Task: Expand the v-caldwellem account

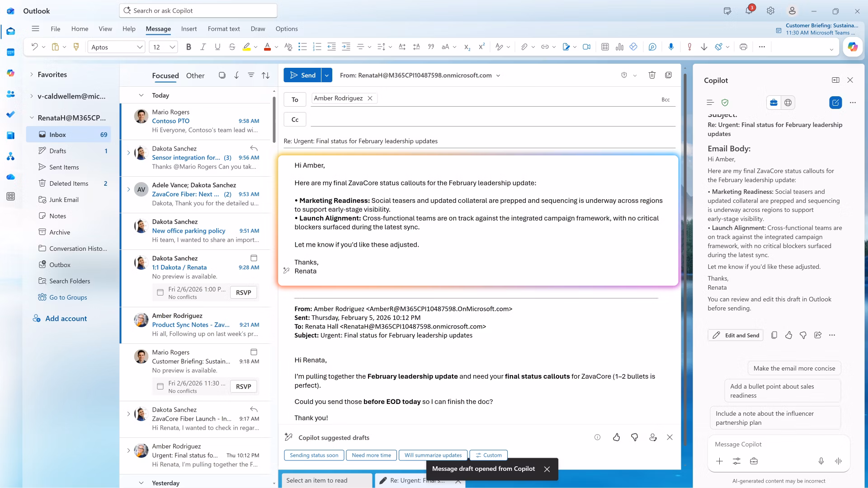Action: pyautogui.click(x=31, y=96)
